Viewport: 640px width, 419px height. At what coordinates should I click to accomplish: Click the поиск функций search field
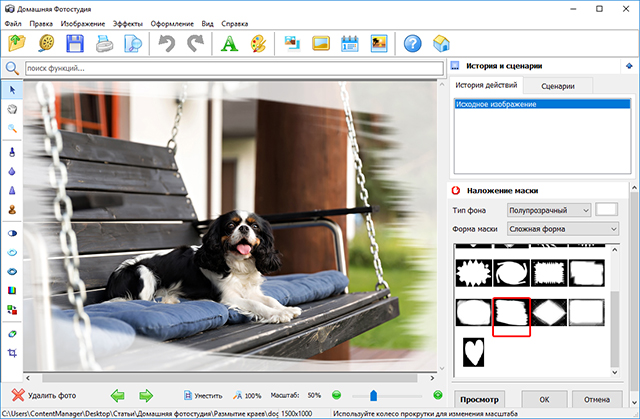pyautogui.click(x=234, y=68)
